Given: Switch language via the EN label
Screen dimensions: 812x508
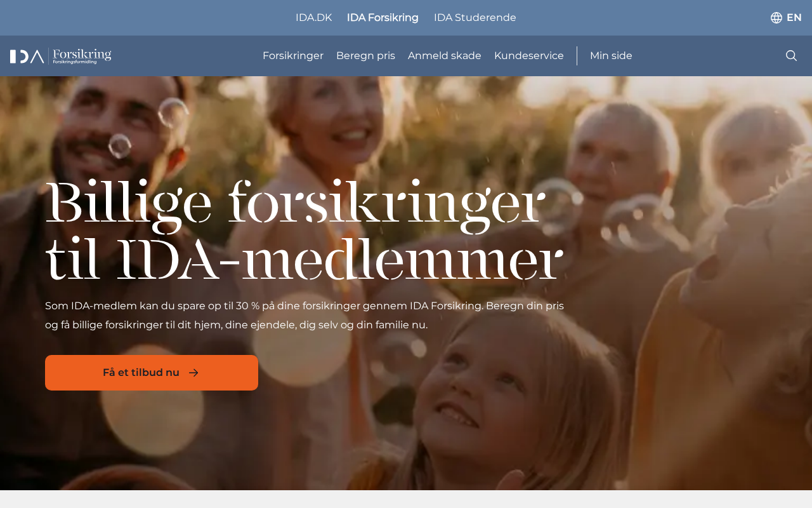Looking at the screenshot, I should tap(794, 18).
